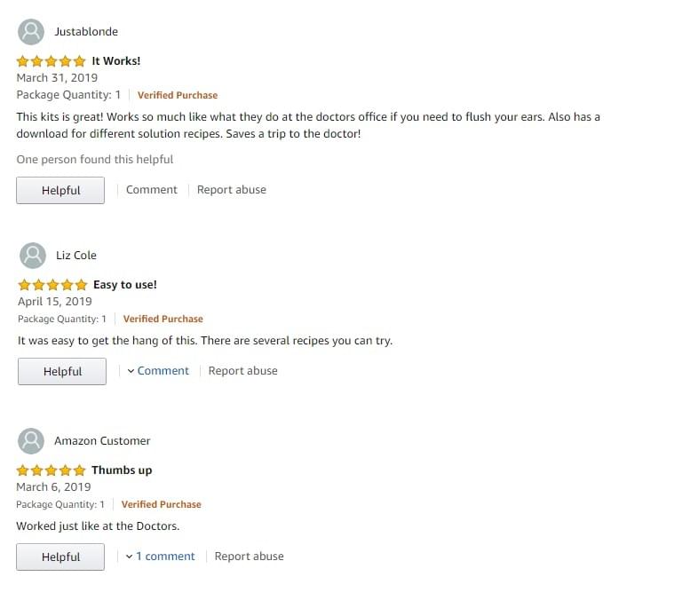Image resolution: width=682 pixels, height=616 pixels.
Task: Click Justablonde's profile avatar icon
Action: click(x=31, y=32)
